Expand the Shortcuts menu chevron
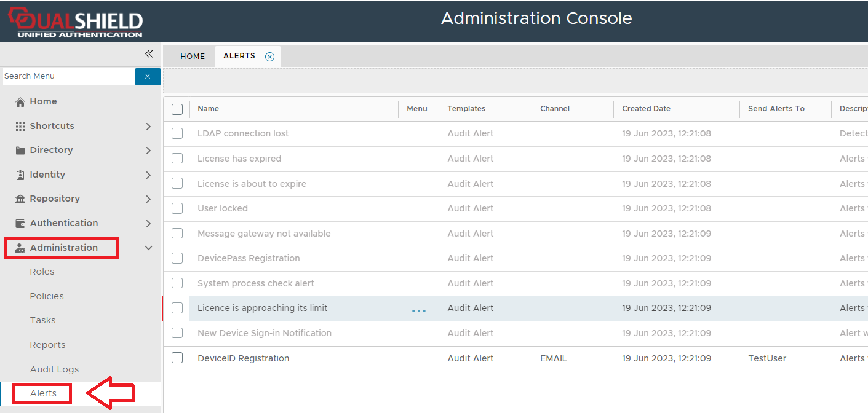The width and height of the screenshot is (868, 413). coord(148,126)
